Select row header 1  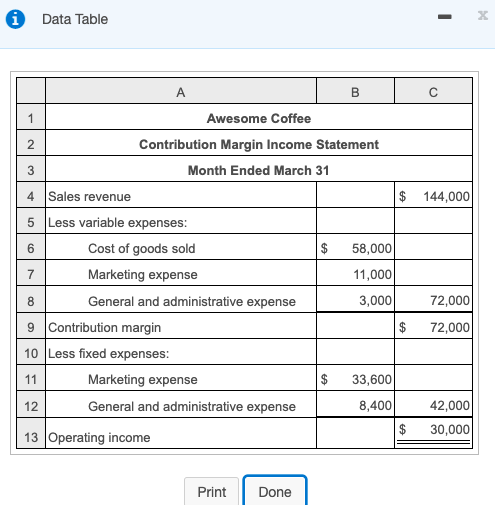pyautogui.click(x=31, y=118)
